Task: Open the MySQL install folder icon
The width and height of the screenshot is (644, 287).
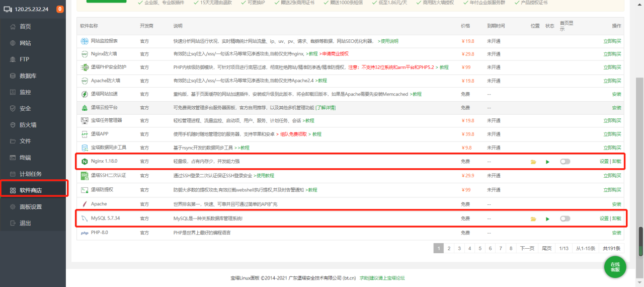Action: [x=533, y=219]
